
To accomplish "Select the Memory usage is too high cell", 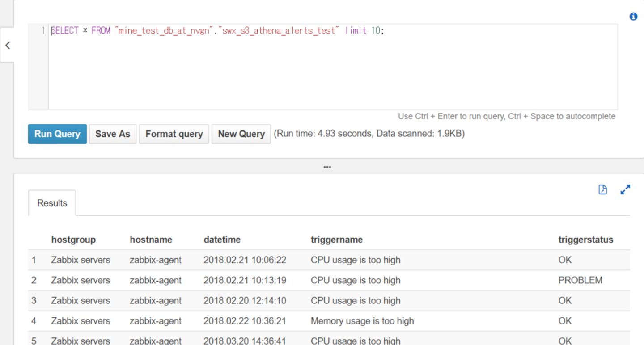I will 362,321.
